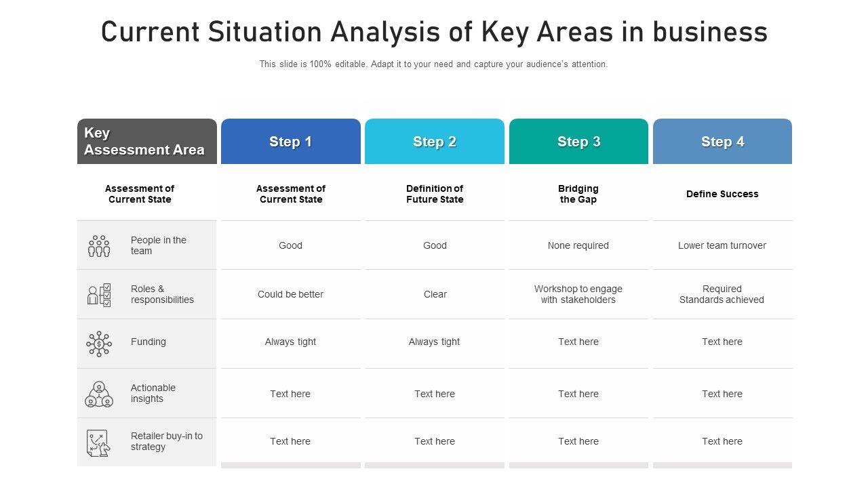Screen dimensions: 868x488
Task: Select the 'Define Success' subheading
Action: tap(722, 194)
